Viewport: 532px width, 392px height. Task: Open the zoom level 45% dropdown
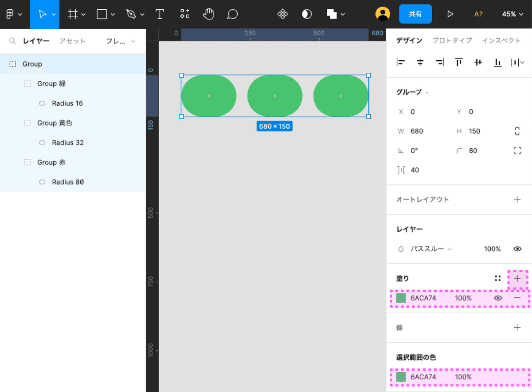tap(512, 14)
